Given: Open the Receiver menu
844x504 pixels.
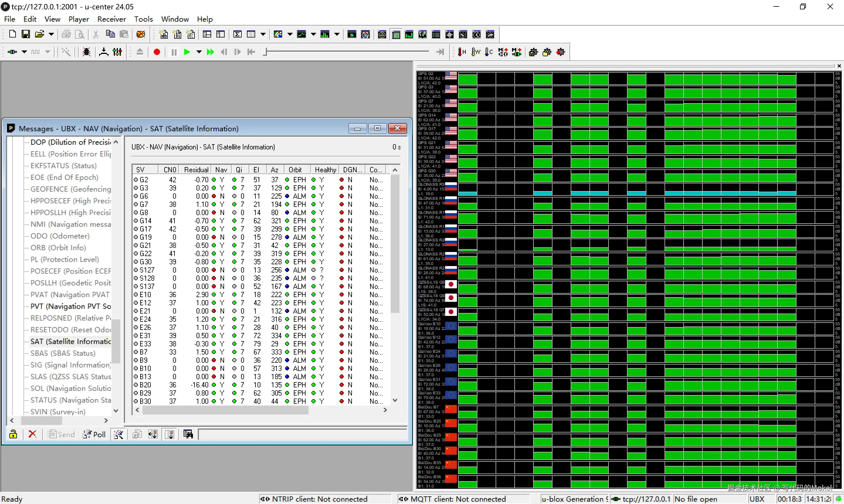Looking at the screenshot, I should coord(111,19).
